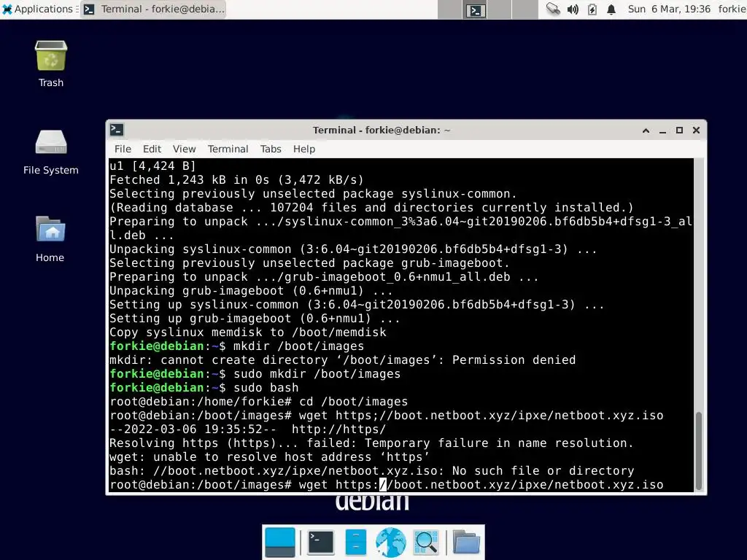Minimize the Terminal window

pyautogui.click(x=662, y=130)
